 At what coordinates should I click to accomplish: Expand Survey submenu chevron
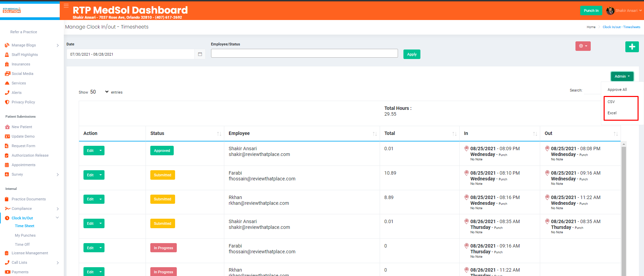point(58,175)
